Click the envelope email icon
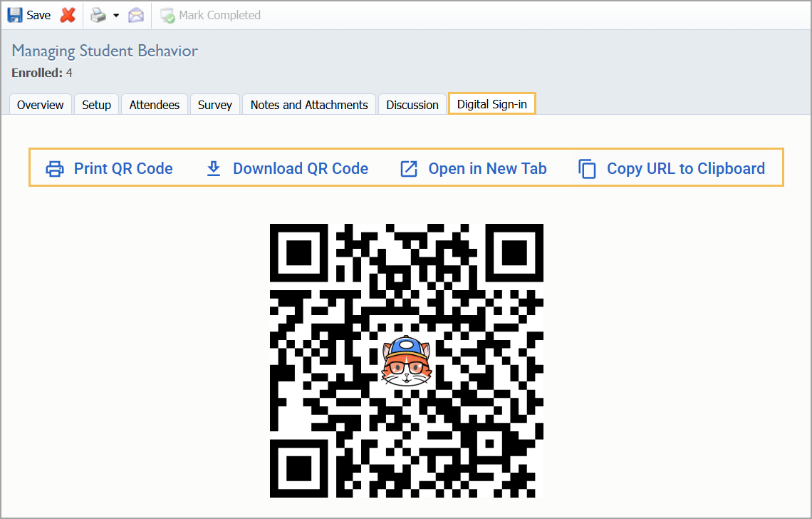This screenshot has width=812, height=519. 136,16
